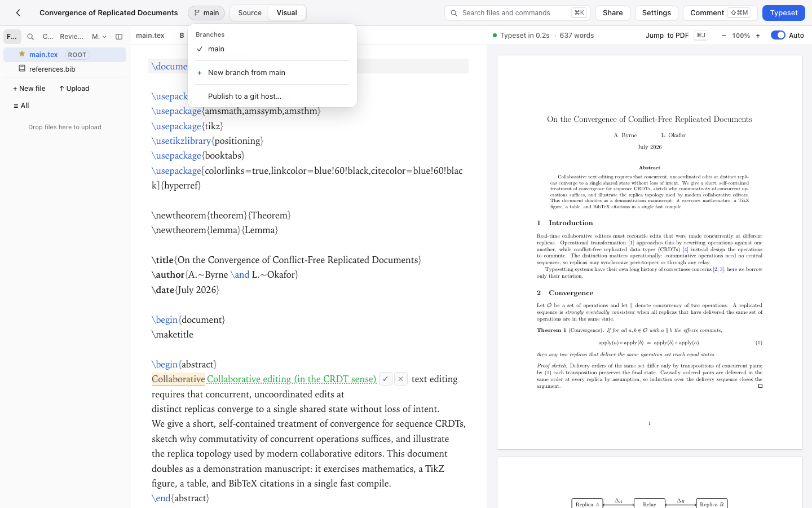This screenshot has width=812, height=508.
Task: Click the green inserted suggestion text
Action: [x=292, y=379]
